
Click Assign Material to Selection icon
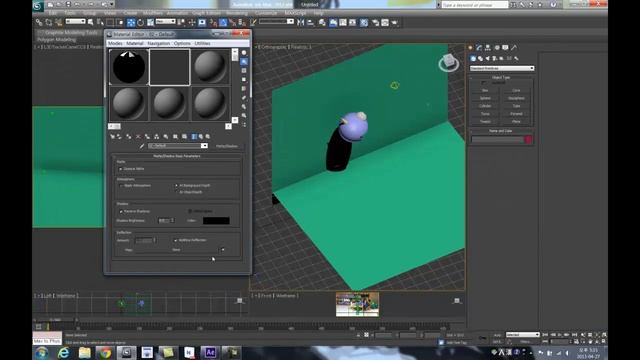coord(129,137)
